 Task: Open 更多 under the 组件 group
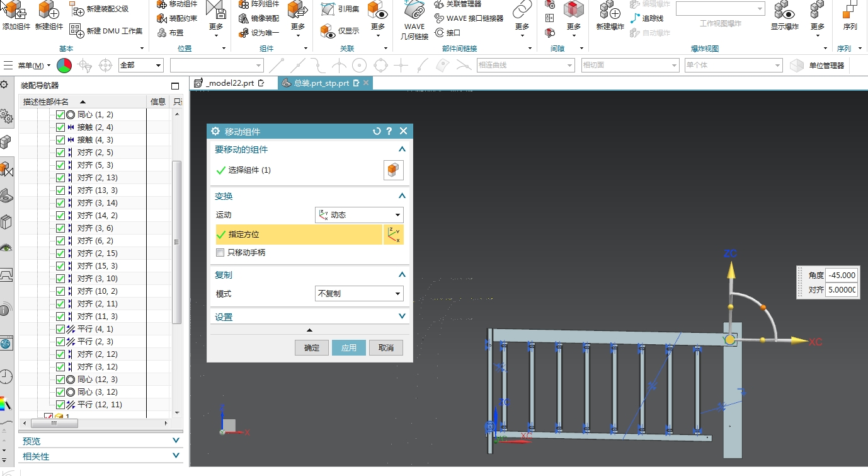(298, 18)
